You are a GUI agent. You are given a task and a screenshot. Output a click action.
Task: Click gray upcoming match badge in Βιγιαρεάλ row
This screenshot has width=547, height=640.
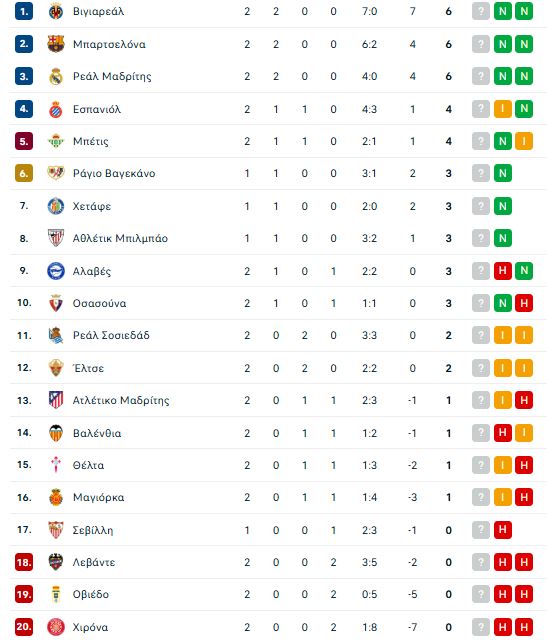pyautogui.click(x=481, y=11)
